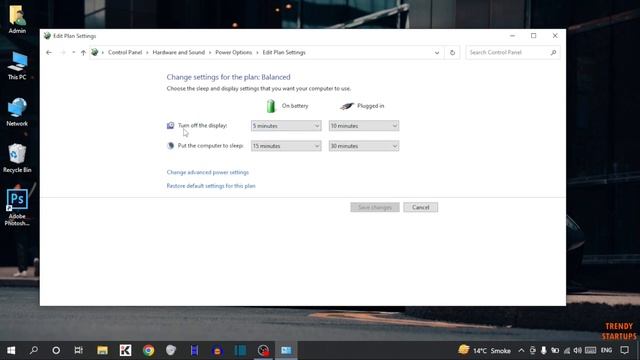This screenshot has width=640, height=360.
Task: Open Task View on taskbar
Action: [x=78, y=350]
